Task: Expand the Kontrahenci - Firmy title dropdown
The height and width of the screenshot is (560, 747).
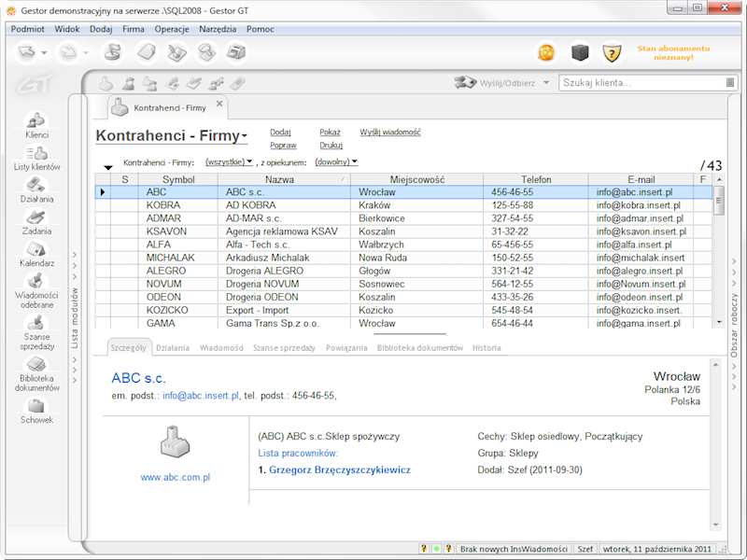Action: (245, 137)
